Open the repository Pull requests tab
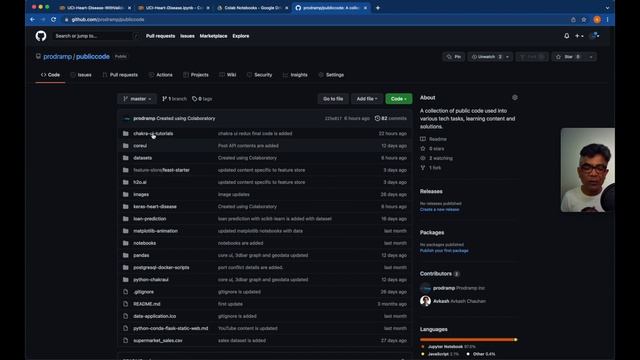 coord(120,75)
